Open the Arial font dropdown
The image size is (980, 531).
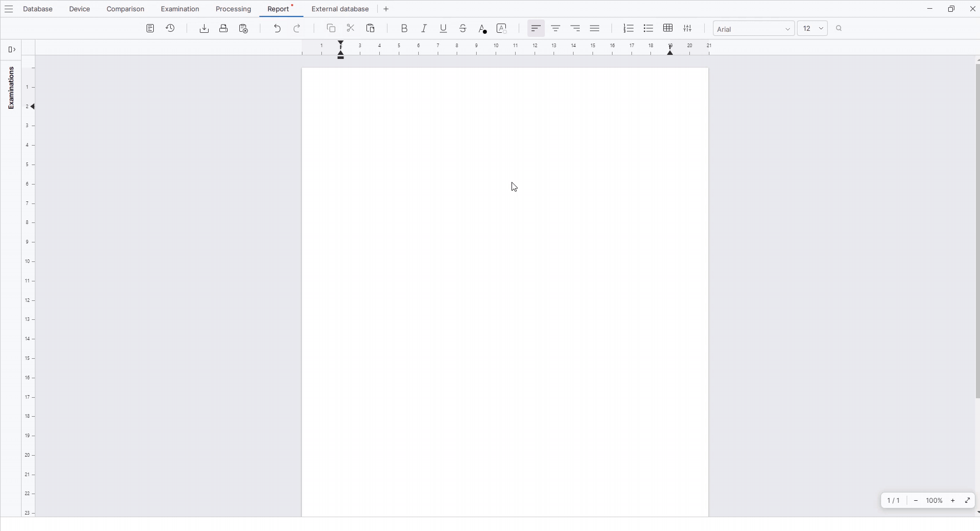754,29
